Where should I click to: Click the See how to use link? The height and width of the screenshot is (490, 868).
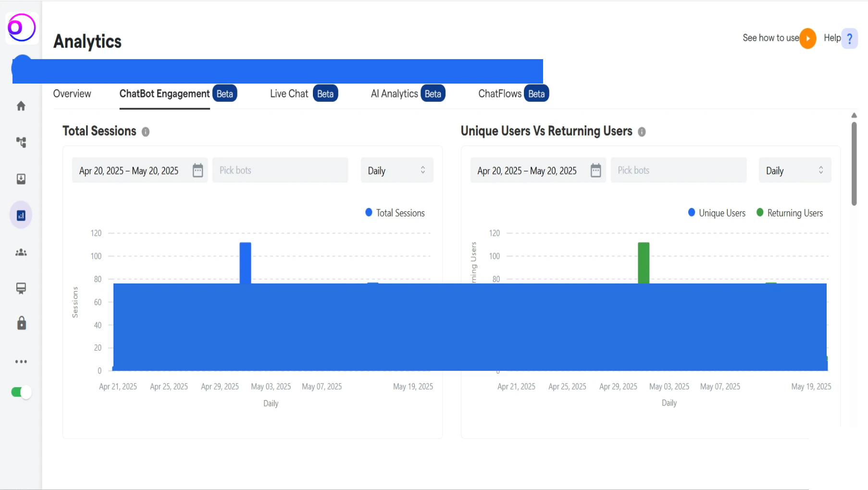(x=770, y=38)
